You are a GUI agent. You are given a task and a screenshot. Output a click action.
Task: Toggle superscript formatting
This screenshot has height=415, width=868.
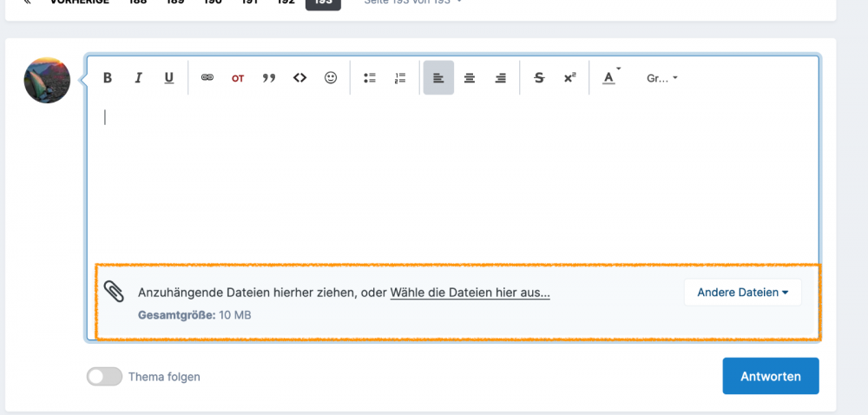point(569,78)
